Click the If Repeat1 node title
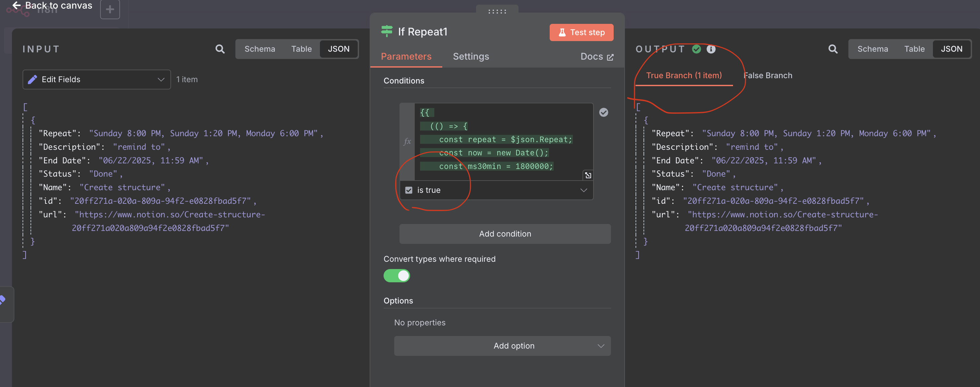The width and height of the screenshot is (980, 387). (422, 31)
